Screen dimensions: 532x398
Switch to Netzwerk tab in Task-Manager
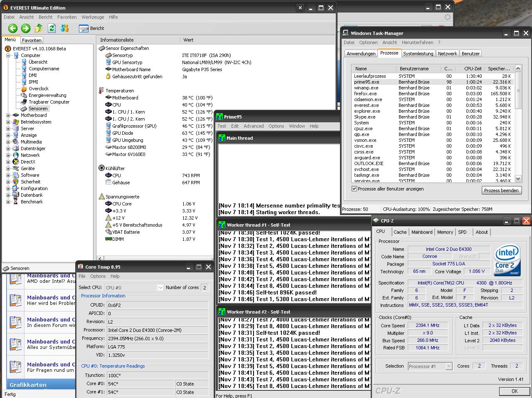[448, 54]
